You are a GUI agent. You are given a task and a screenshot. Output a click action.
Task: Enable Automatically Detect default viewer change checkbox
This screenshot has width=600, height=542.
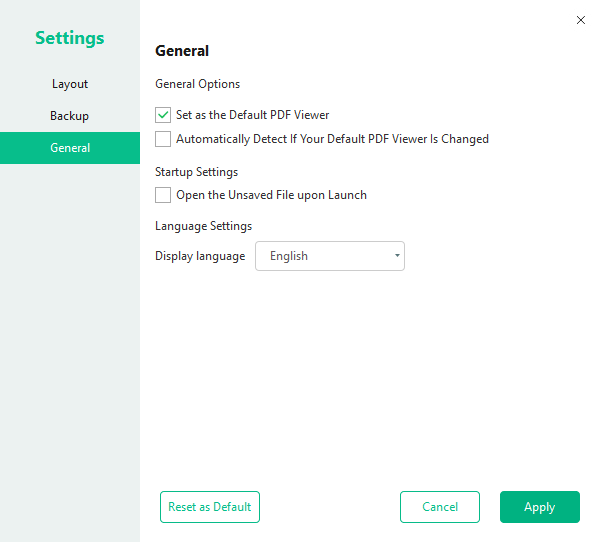[164, 139]
